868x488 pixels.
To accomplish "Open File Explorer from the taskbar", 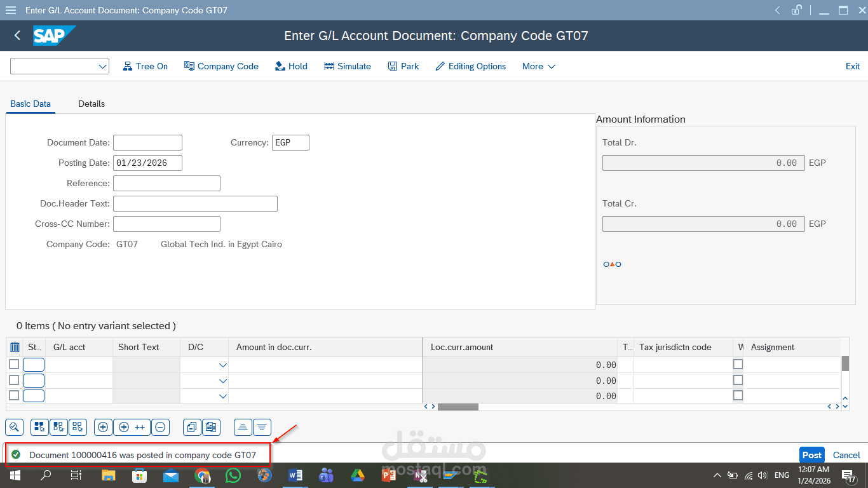I will point(109,475).
